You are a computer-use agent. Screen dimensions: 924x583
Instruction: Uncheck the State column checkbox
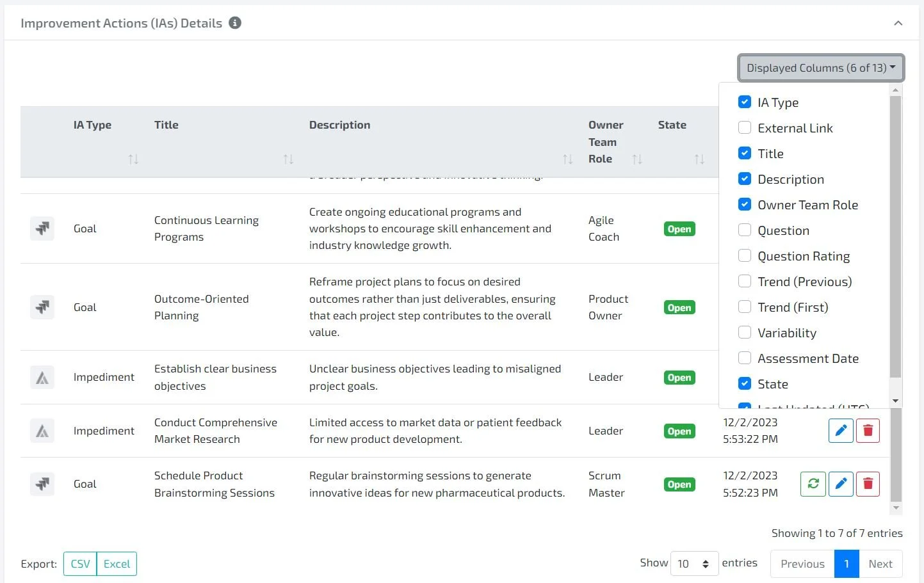tap(745, 383)
